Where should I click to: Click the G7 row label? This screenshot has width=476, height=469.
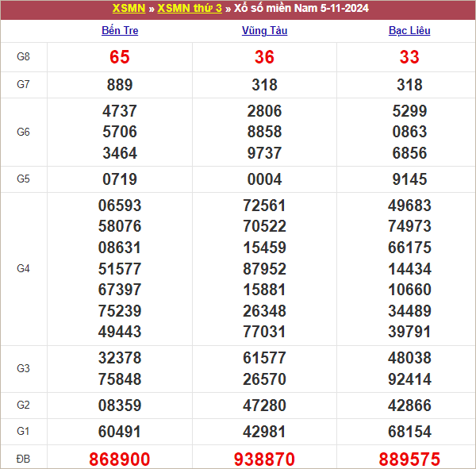(x=23, y=84)
